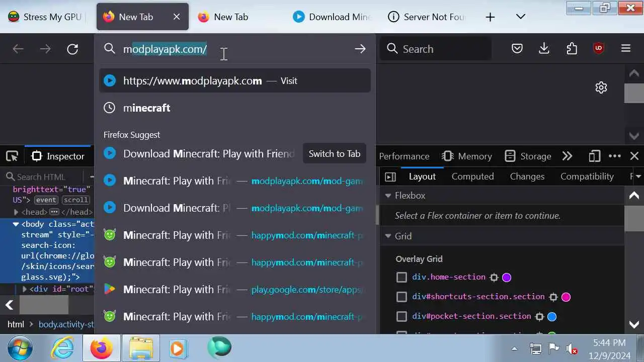Show more DevTools tools chevron

568,156
